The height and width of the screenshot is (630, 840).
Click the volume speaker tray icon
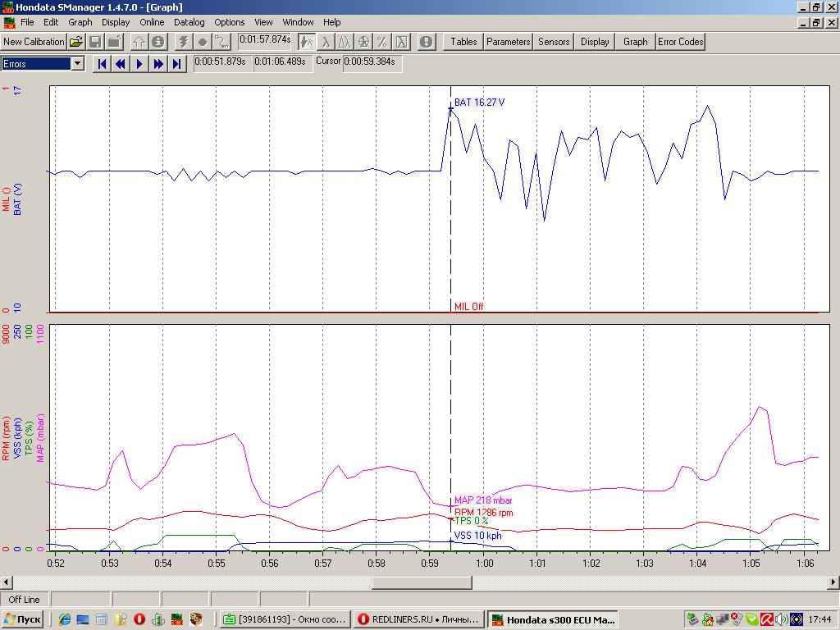coord(782,620)
